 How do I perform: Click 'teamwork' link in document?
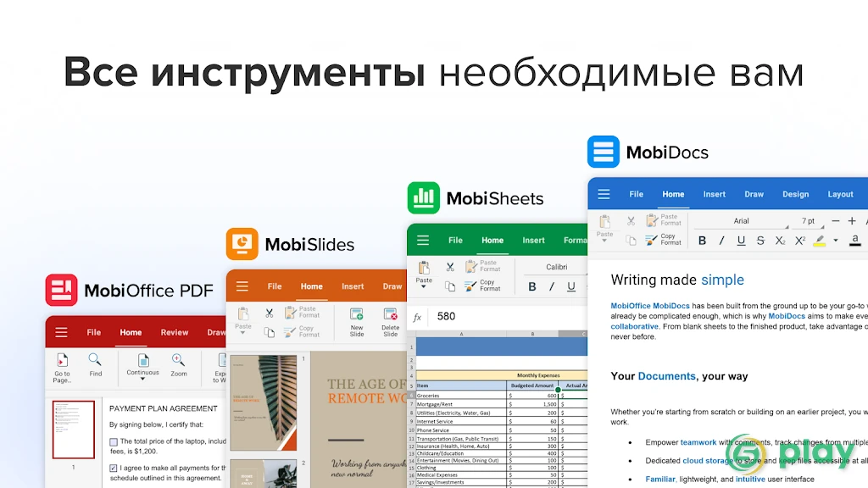coord(698,442)
